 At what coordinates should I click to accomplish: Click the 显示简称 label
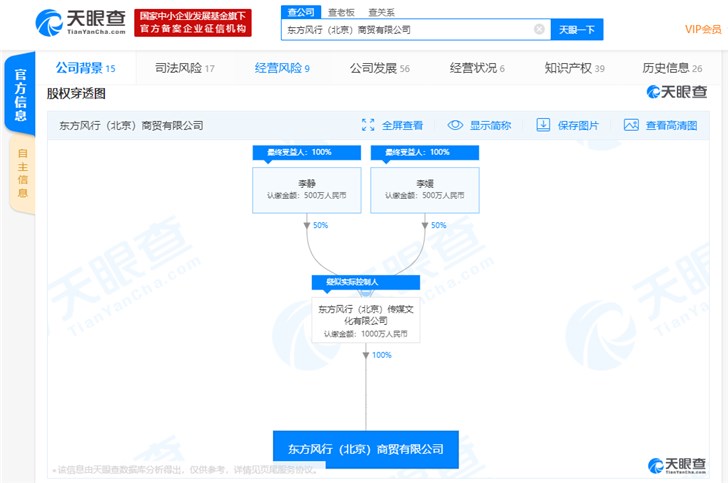pos(490,125)
